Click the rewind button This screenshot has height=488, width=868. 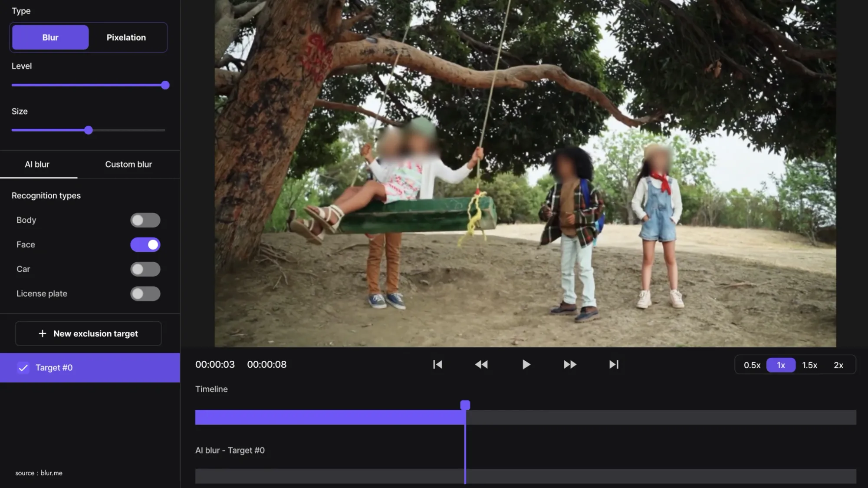[x=481, y=365]
